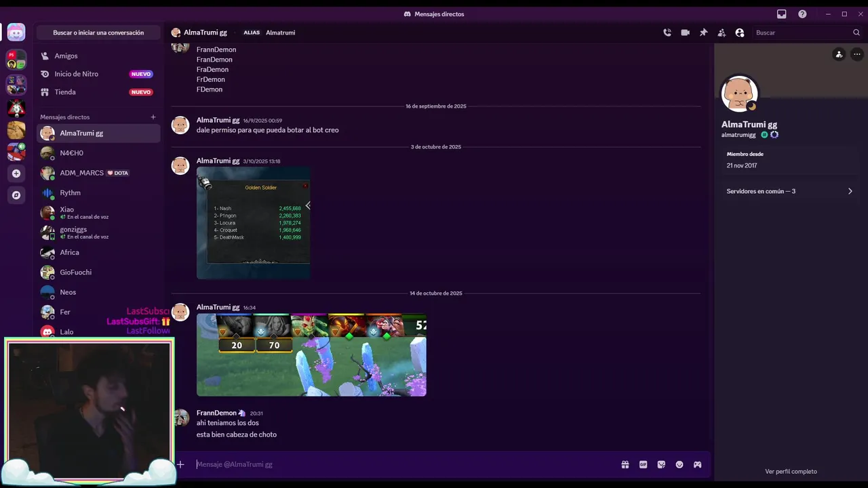Expand Servidores en común chevron
This screenshot has height=488, width=868.
pos(850,191)
